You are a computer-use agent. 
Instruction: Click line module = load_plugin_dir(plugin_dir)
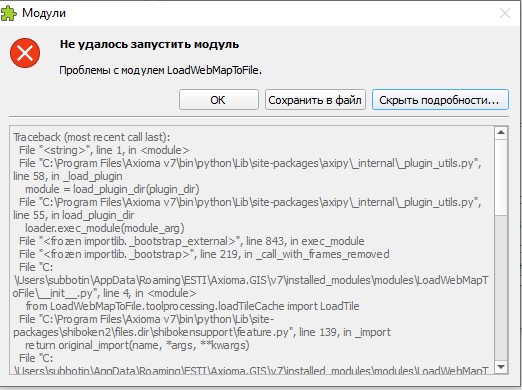[x=112, y=189]
